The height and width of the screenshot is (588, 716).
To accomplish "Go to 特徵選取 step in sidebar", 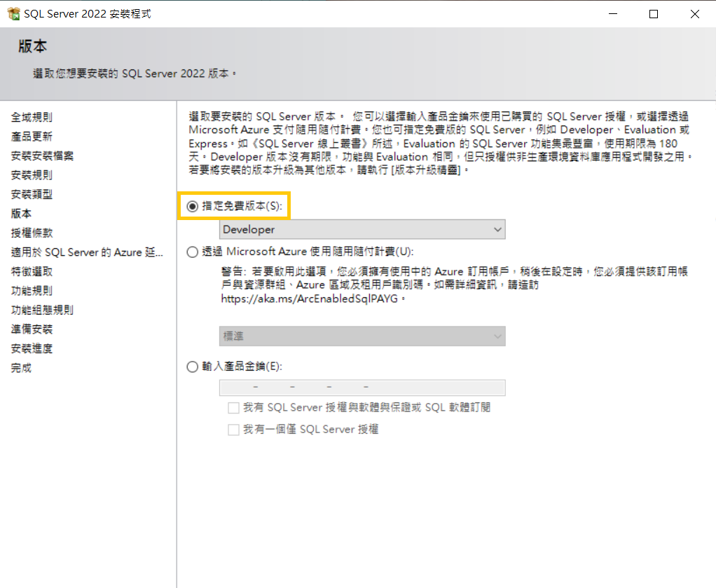I will [x=32, y=271].
